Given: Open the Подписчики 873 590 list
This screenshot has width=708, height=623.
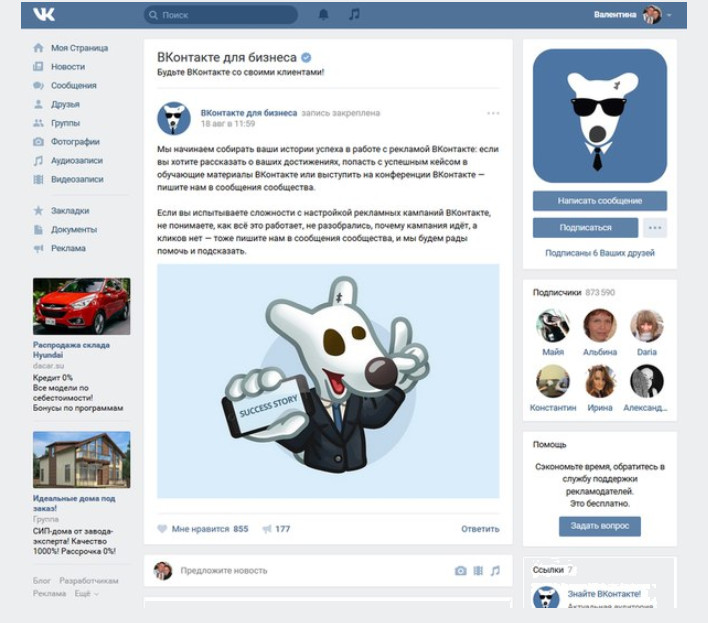Looking at the screenshot, I should [574, 293].
